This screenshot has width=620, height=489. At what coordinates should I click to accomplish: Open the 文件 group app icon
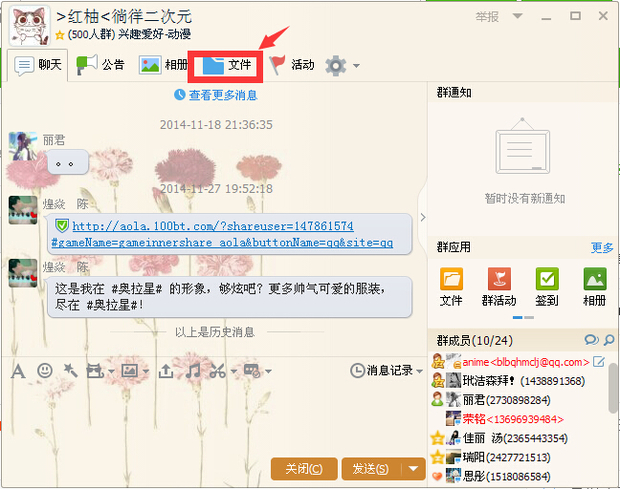coord(451,287)
